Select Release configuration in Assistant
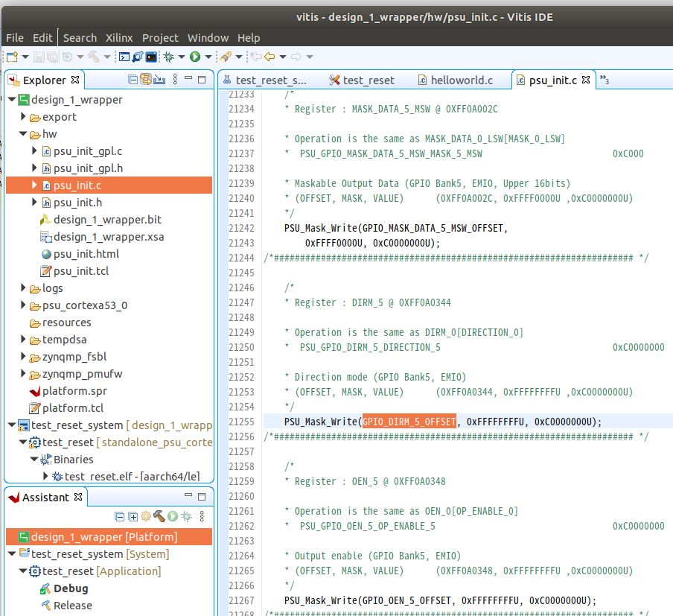The image size is (673, 616). (72, 606)
